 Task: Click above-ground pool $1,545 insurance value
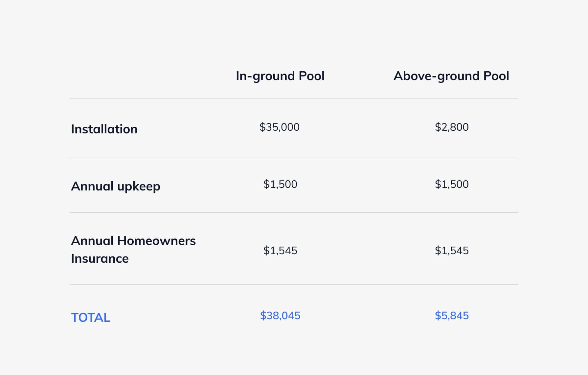click(x=452, y=251)
